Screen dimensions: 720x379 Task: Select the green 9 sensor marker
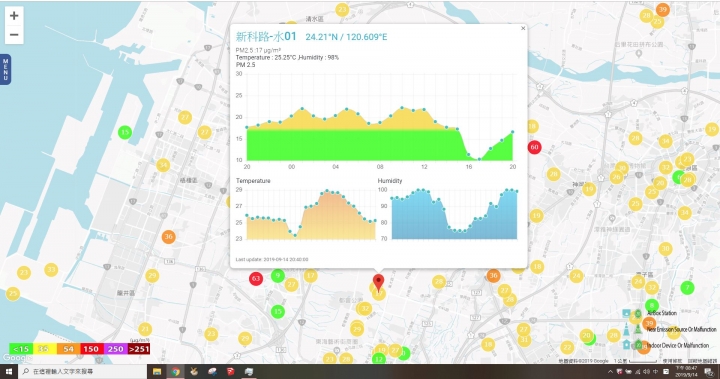point(277,276)
